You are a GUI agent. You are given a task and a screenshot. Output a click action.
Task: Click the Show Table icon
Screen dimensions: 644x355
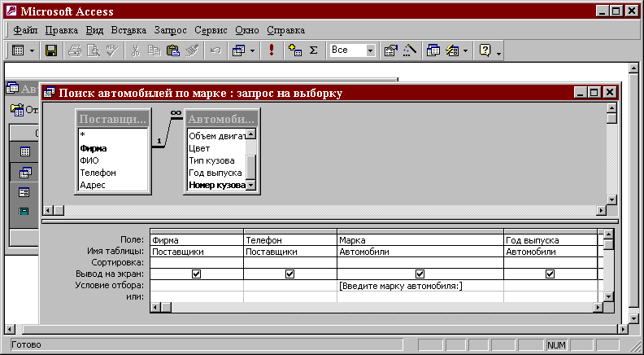(295, 50)
